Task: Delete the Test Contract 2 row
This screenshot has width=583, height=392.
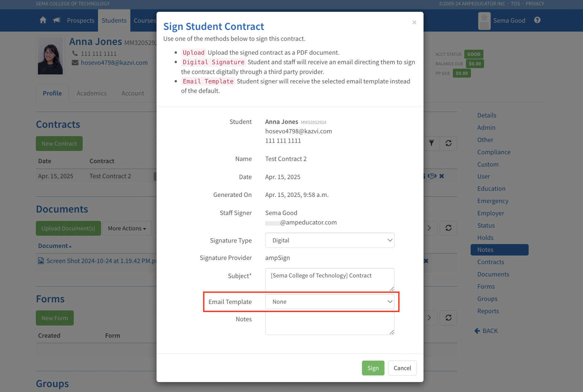Action: [x=442, y=176]
